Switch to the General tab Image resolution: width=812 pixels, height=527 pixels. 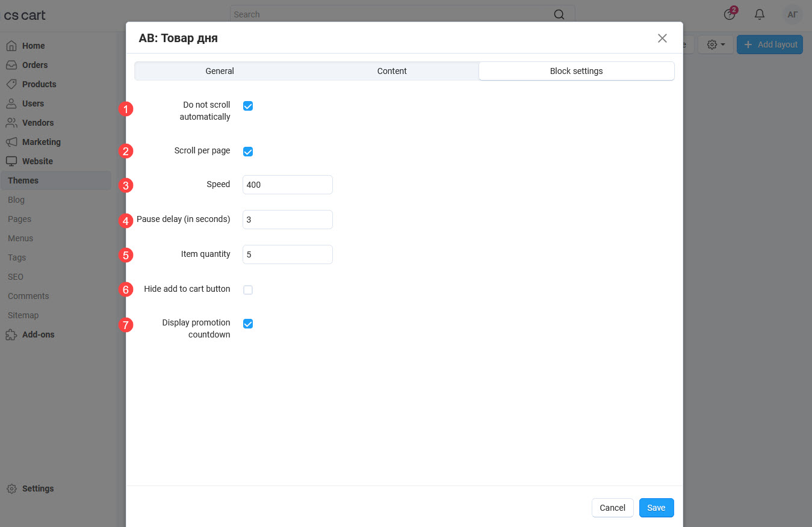(219, 71)
